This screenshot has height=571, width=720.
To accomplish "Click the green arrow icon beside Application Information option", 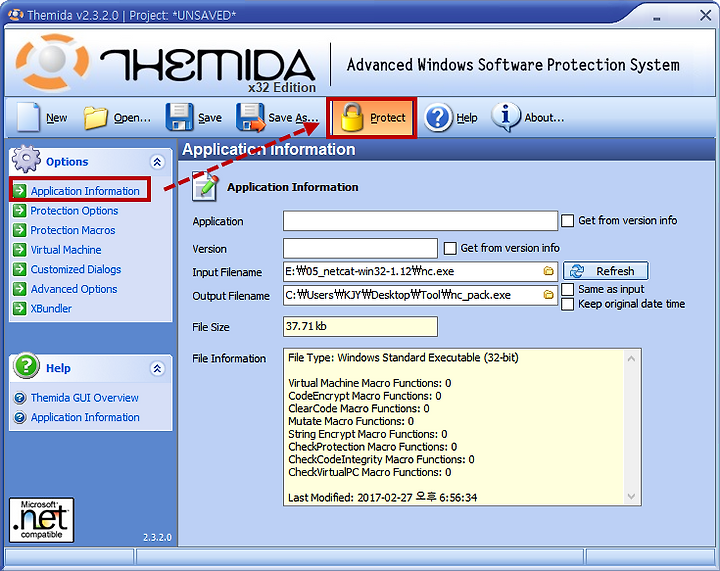I will [x=20, y=190].
